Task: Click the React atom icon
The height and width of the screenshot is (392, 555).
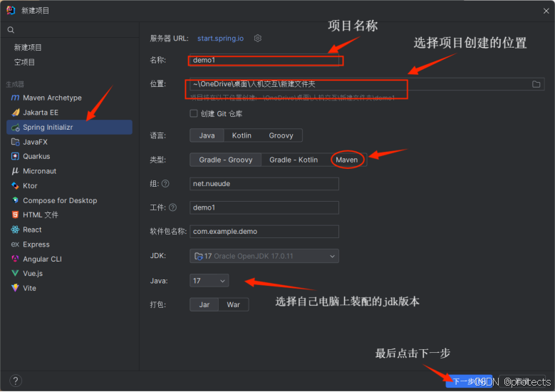Action: point(15,229)
